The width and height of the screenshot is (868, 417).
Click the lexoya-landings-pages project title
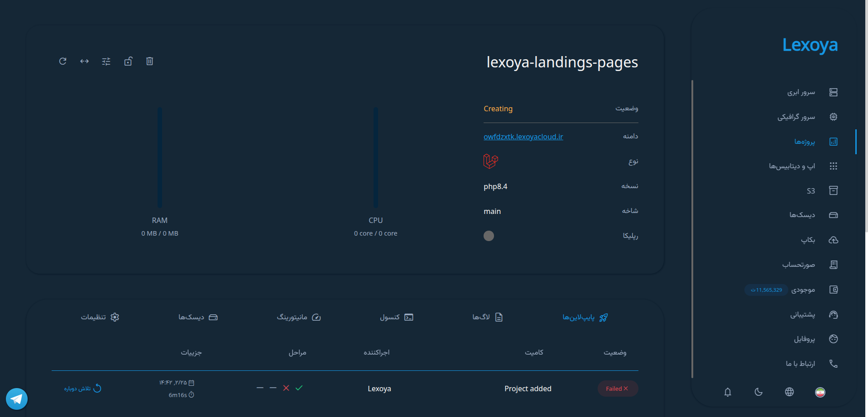click(x=562, y=62)
